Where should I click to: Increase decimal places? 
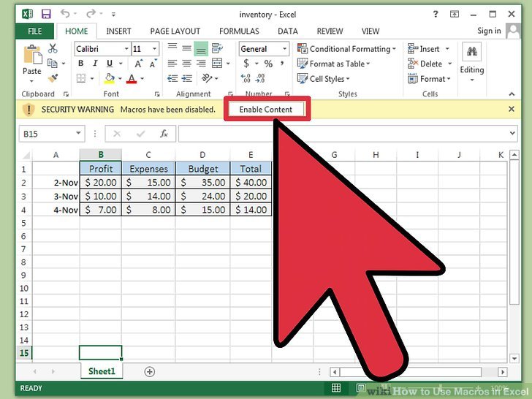(246, 78)
